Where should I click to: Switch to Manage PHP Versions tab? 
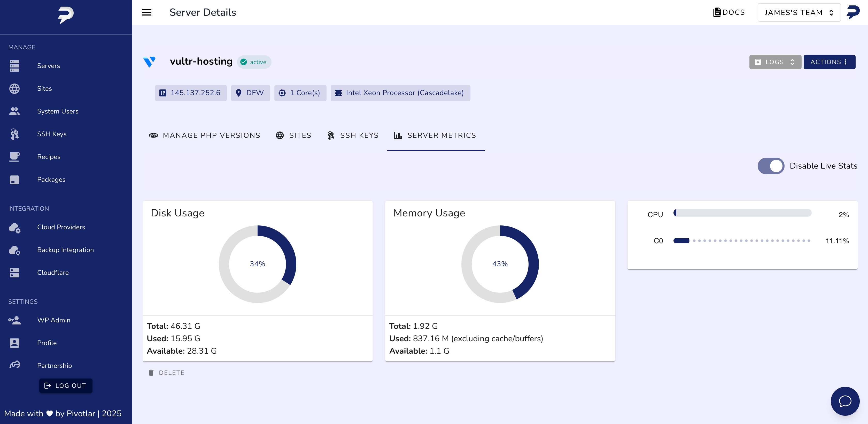pyautogui.click(x=205, y=135)
